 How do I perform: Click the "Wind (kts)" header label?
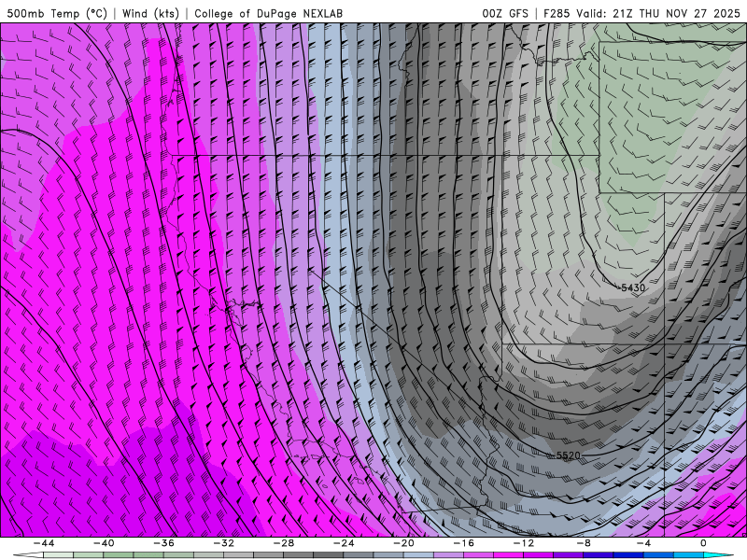point(150,13)
